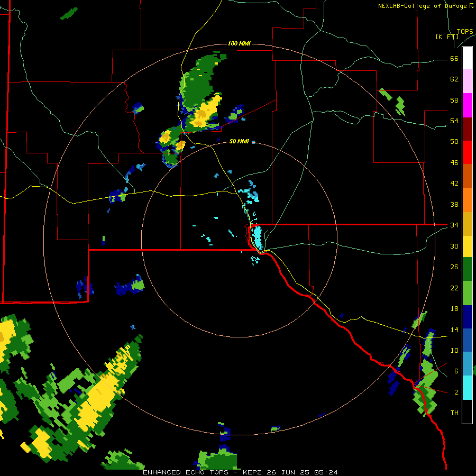Select the bright red legend swatch
The height and width of the screenshot is (476, 476).
467,152
